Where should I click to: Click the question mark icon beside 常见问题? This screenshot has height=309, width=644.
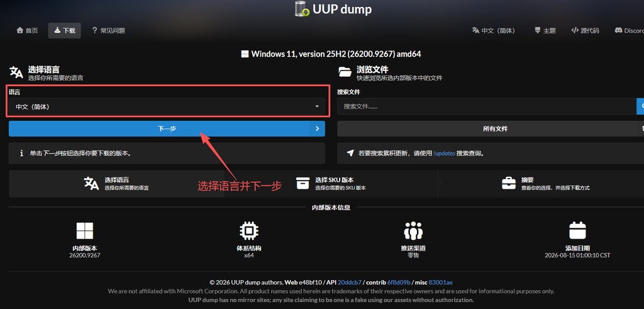click(94, 30)
